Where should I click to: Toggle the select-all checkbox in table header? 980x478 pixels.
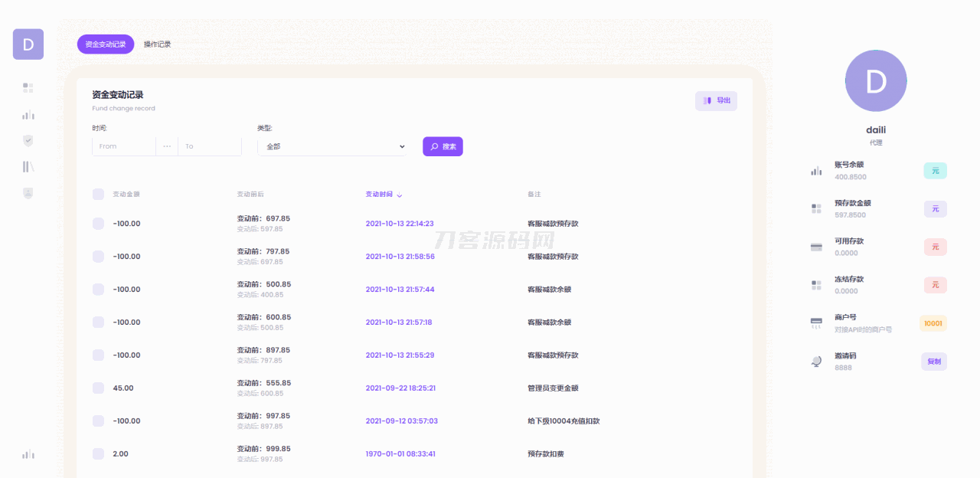(98, 195)
